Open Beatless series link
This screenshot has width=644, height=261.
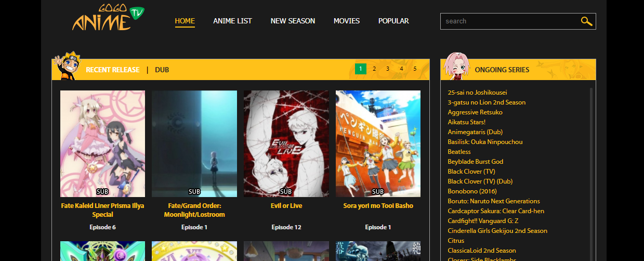(459, 152)
